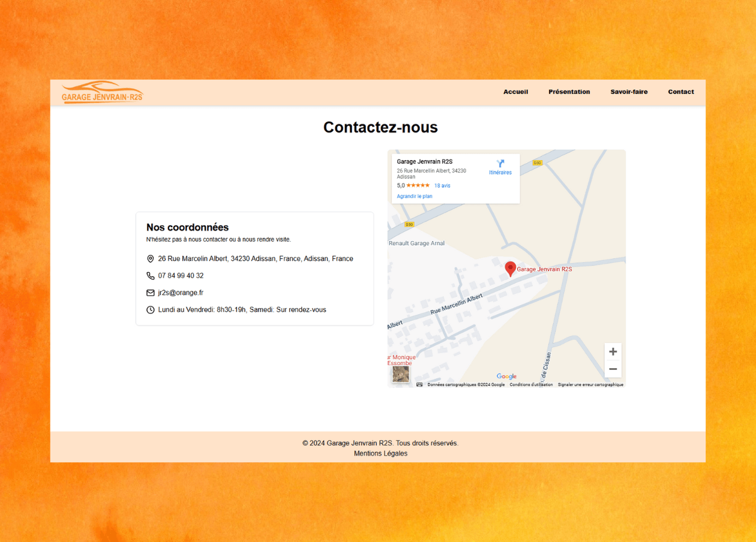The width and height of the screenshot is (756, 542).
Task: Click the email jr2s@orange.fr
Action: pyautogui.click(x=181, y=293)
